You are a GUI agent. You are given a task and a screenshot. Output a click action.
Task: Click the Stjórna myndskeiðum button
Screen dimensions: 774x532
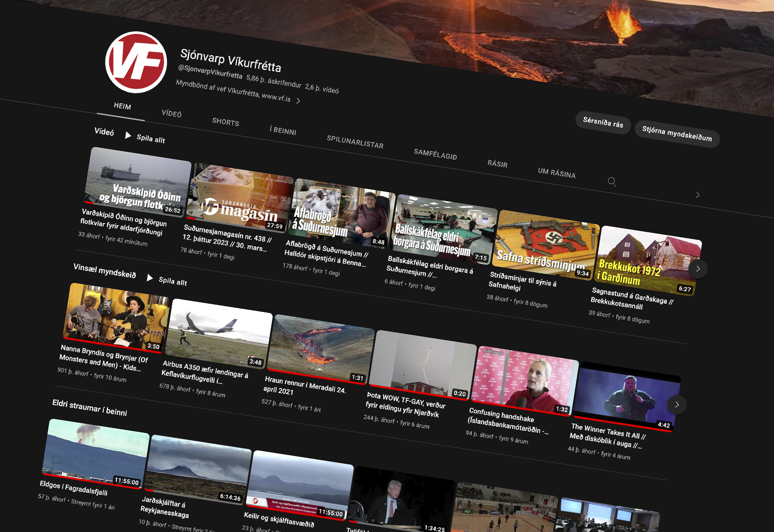click(x=677, y=133)
